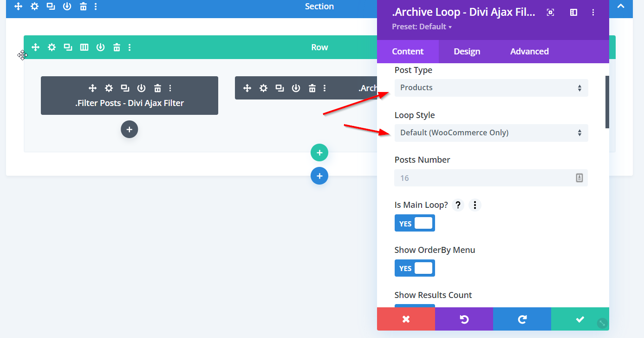Click the Section move icon
Image resolution: width=644 pixels, height=338 pixels.
coord(18,7)
